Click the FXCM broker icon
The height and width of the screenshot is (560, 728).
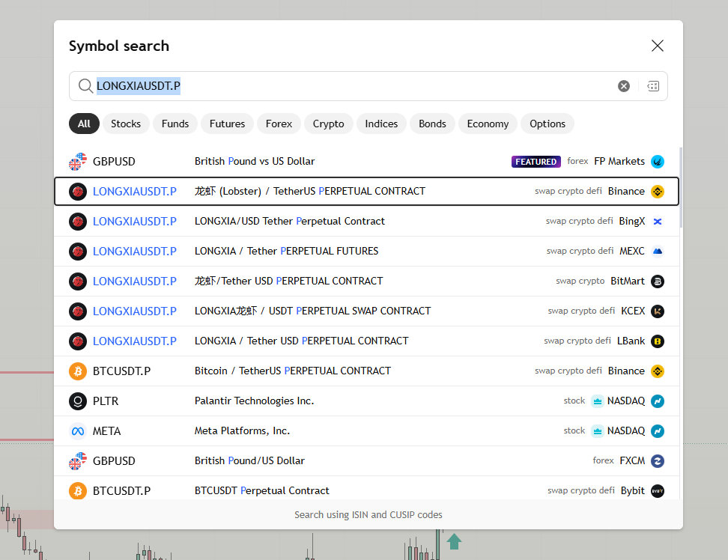[x=658, y=460]
